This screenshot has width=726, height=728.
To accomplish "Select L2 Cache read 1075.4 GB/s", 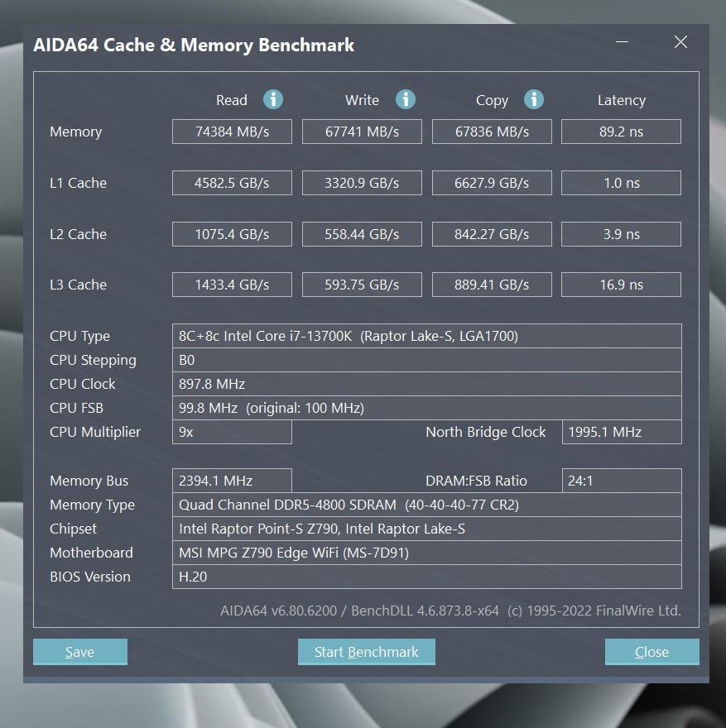I will point(232,234).
